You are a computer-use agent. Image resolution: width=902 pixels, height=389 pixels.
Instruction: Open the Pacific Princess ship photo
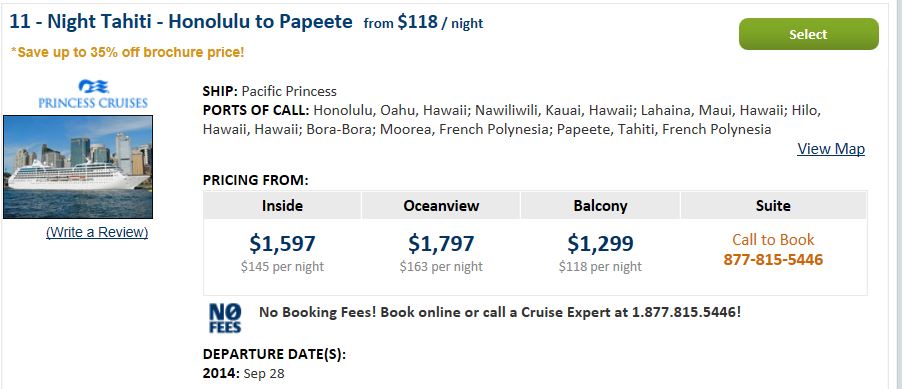point(78,167)
